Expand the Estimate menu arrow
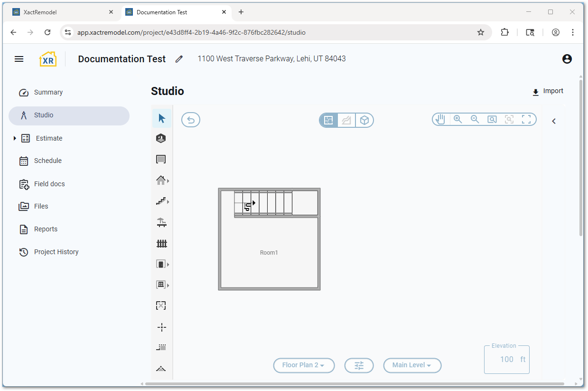This screenshot has height=391, width=588. (x=15, y=138)
